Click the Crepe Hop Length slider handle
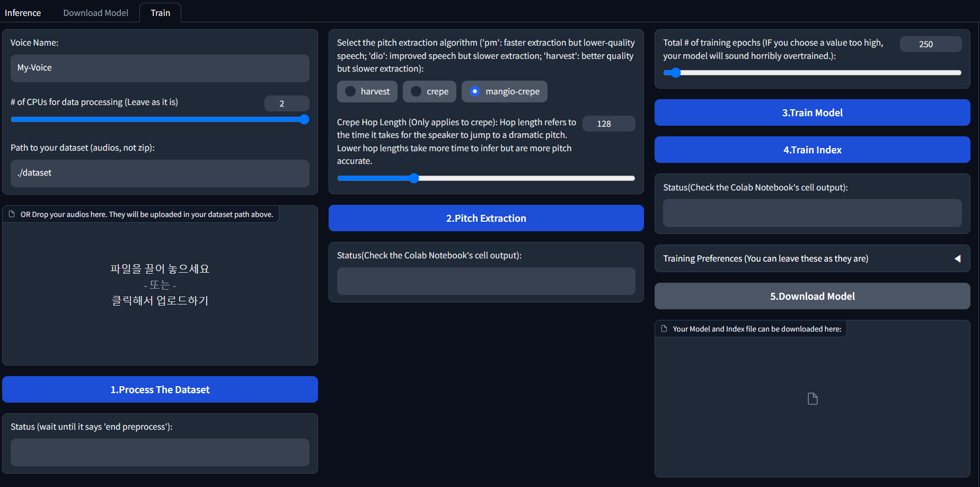 click(414, 178)
